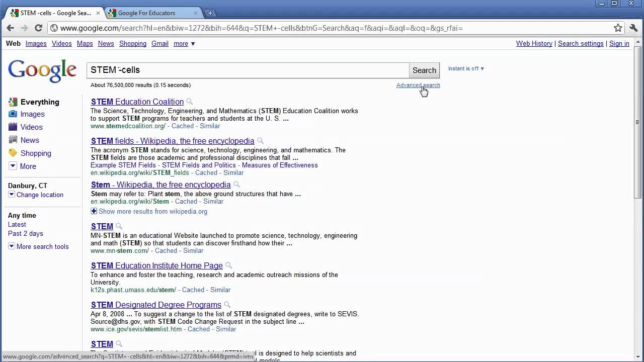Open the STEM Education Institute Home Page result

[x=156, y=265]
